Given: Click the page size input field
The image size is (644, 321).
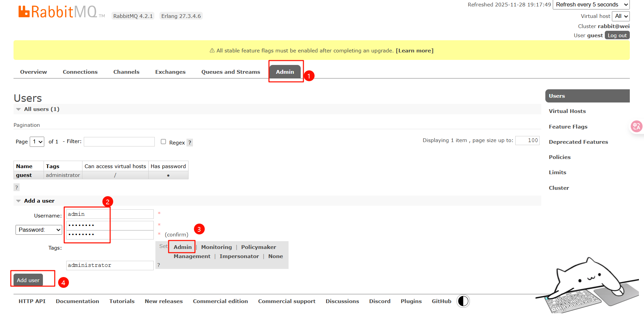Looking at the screenshot, I should tap(527, 140).
